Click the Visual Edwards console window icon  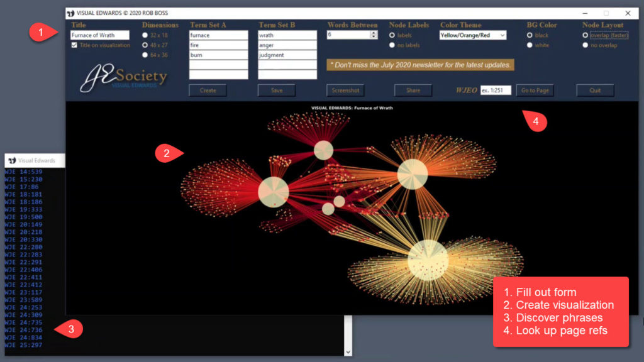(x=13, y=160)
